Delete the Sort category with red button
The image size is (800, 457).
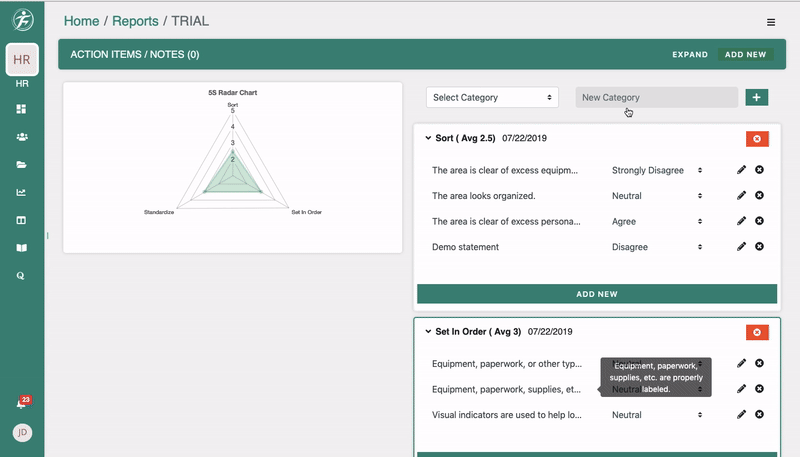(757, 138)
